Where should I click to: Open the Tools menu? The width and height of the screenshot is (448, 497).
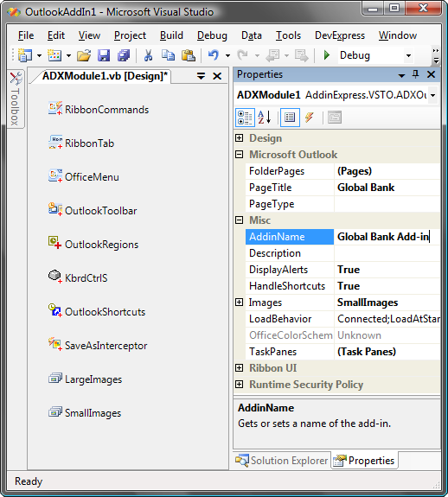[288, 35]
